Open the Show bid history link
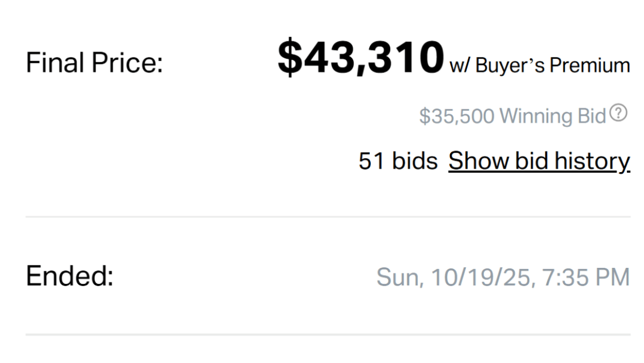This screenshot has width=644, height=363. pyautogui.click(x=539, y=161)
